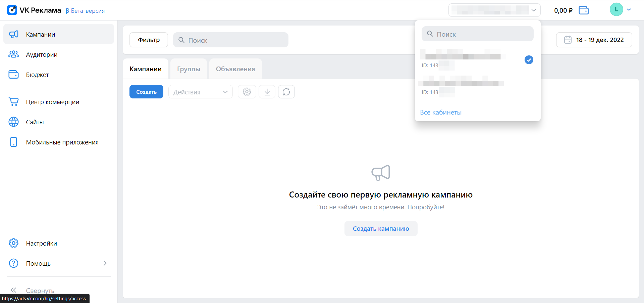
Task: Click the campaigns Поиск search field
Action: (231, 40)
